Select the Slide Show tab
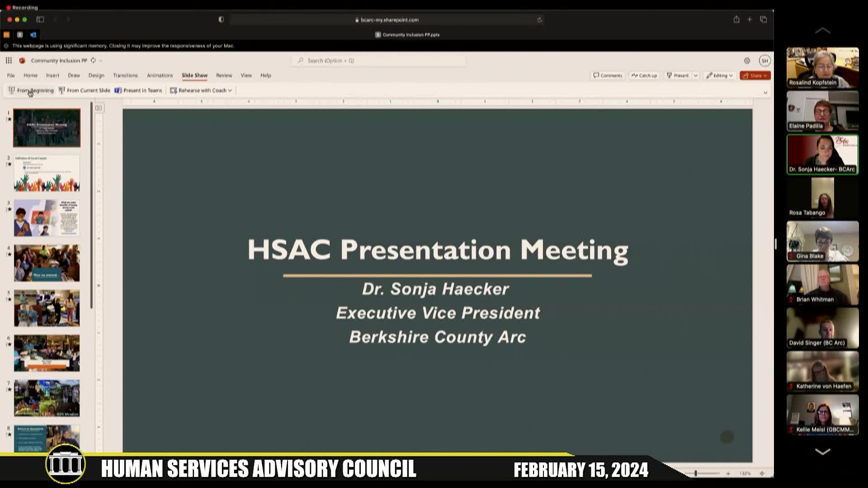Image resolution: width=868 pixels, height=488 pixels. (194, 75)
